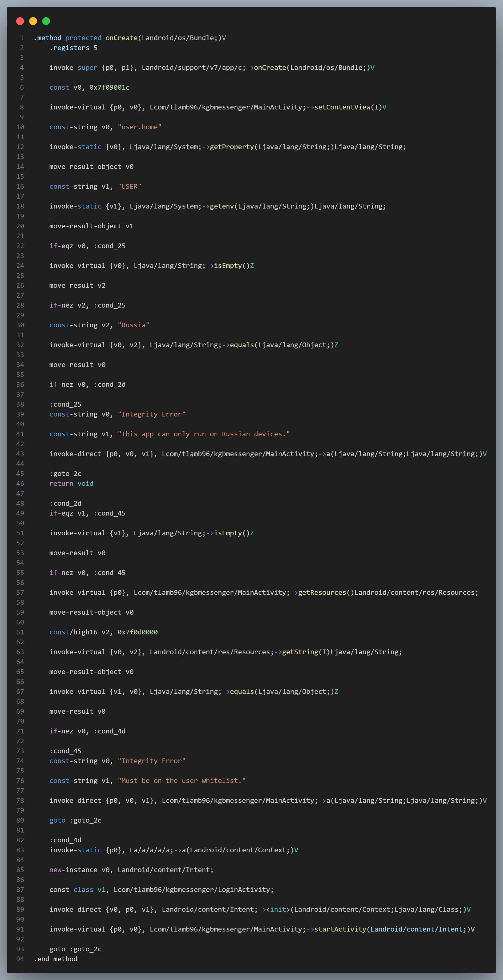The width and height of the screenshot is (503, 980).
Task: Select the "USER" string literal
Action: point(130,186)
